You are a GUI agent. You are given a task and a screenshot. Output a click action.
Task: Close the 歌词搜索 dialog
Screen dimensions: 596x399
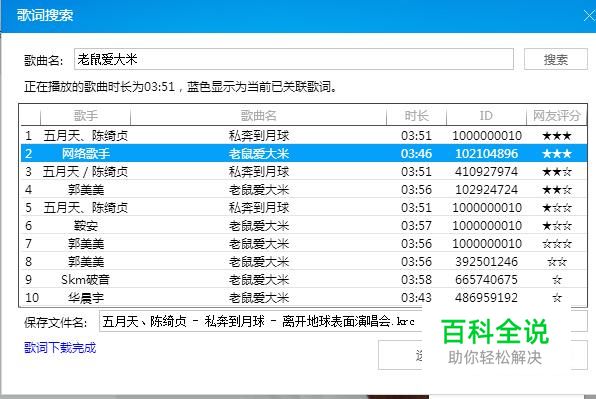590,16
